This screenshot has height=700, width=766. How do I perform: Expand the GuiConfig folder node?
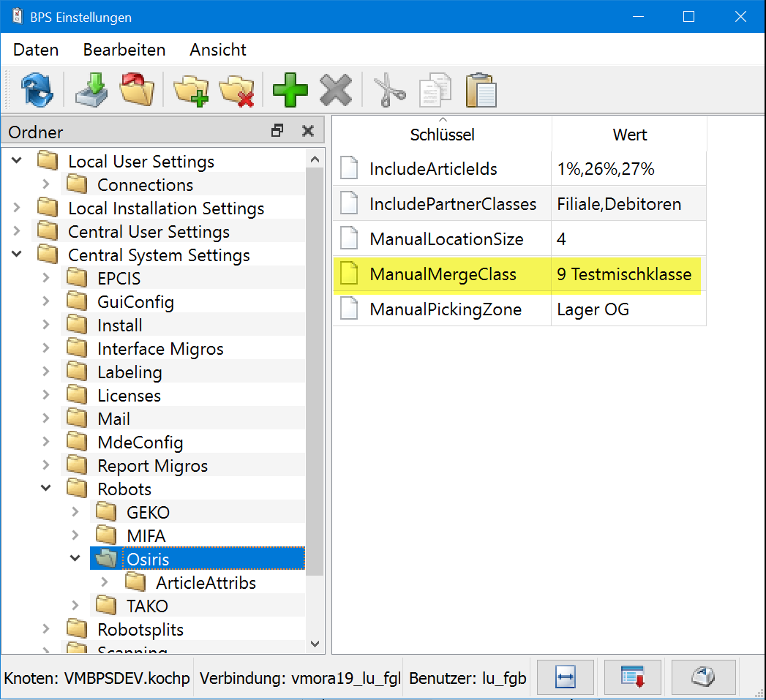[46, 301]
